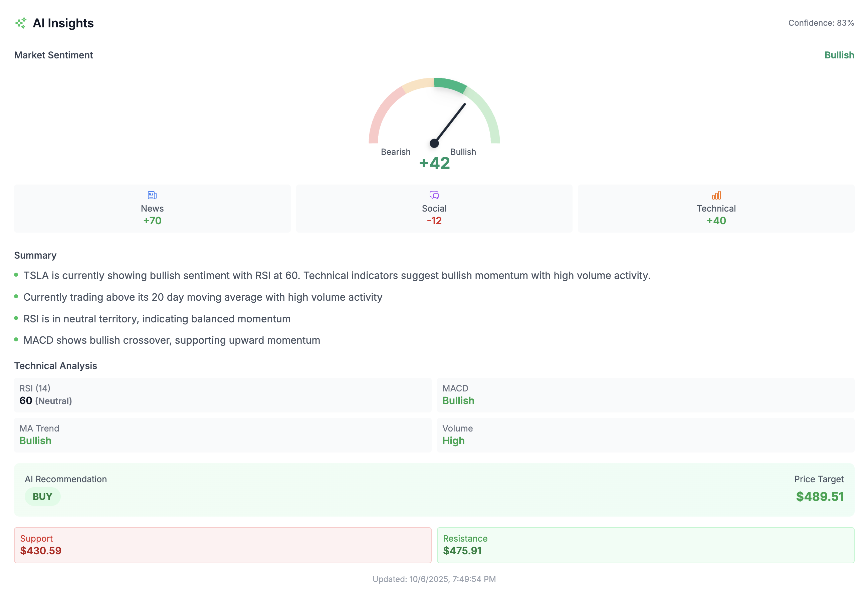Click the 20 day moving average bullet
This screenshot has width=868, height=594.
(203, 297)
